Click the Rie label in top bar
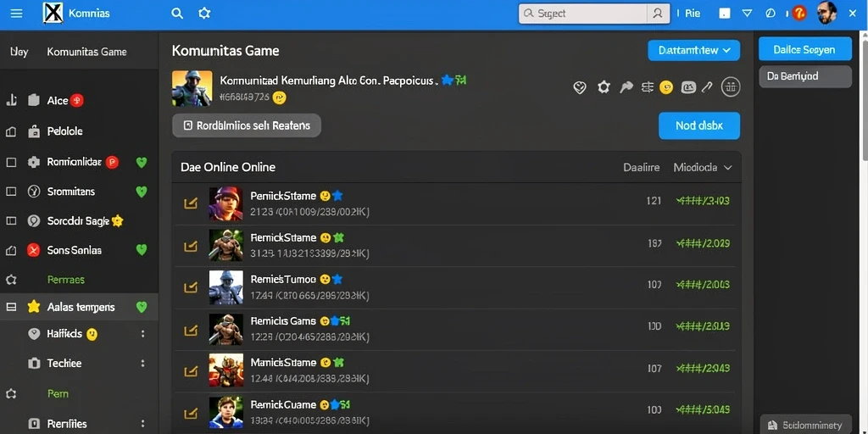The width and height of the screenshot is (868, 434). pos(693,14)
